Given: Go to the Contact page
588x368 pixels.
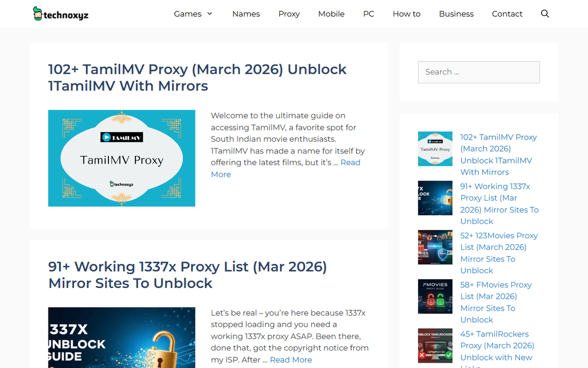Looking at the screenshot, I should point(507,14).
